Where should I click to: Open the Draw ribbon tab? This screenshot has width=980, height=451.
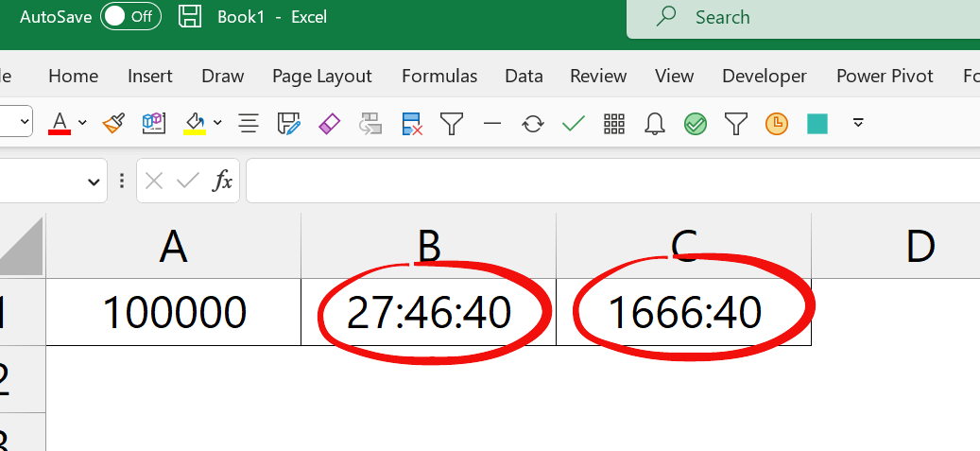[x=222, y=77]
